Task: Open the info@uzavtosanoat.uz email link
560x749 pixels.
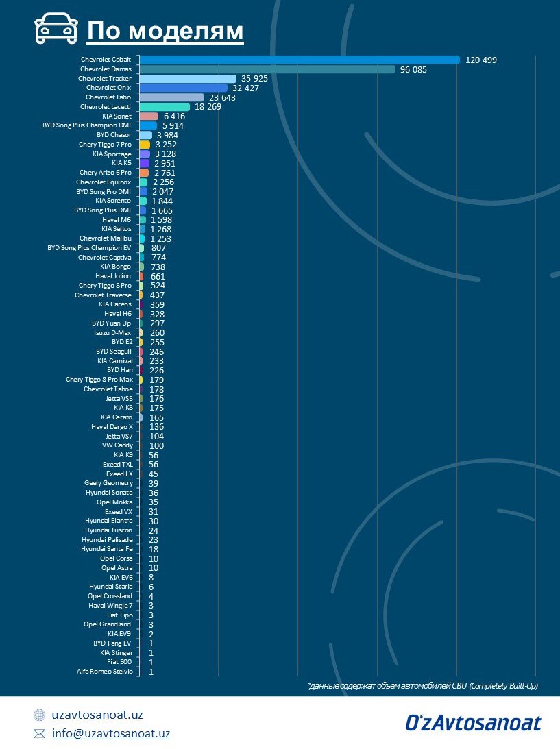Action: [110, 733]
